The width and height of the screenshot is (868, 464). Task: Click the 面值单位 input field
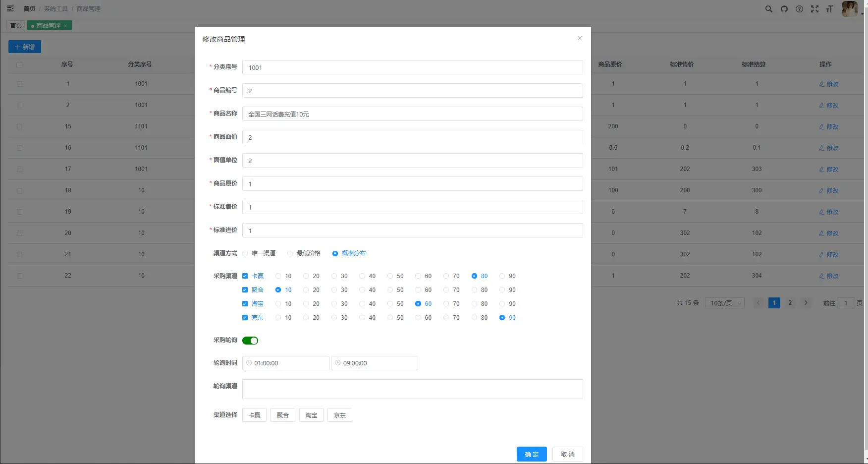[413, 161]
